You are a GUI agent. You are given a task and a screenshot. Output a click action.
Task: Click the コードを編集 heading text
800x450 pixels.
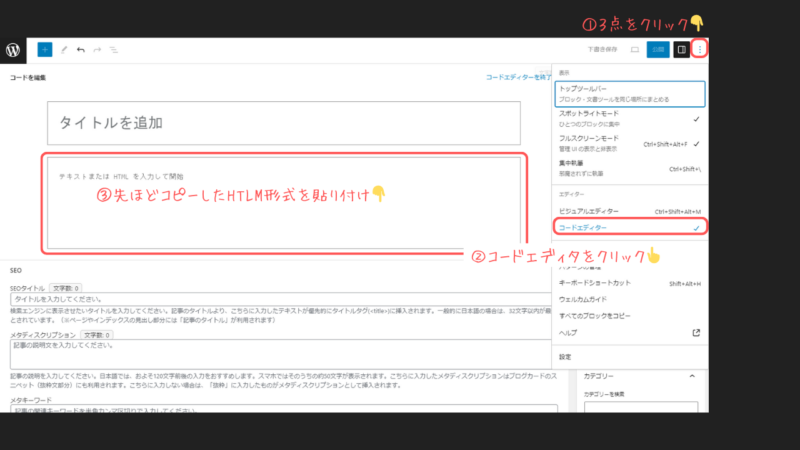pyautogui.click(x=28, y=78)
